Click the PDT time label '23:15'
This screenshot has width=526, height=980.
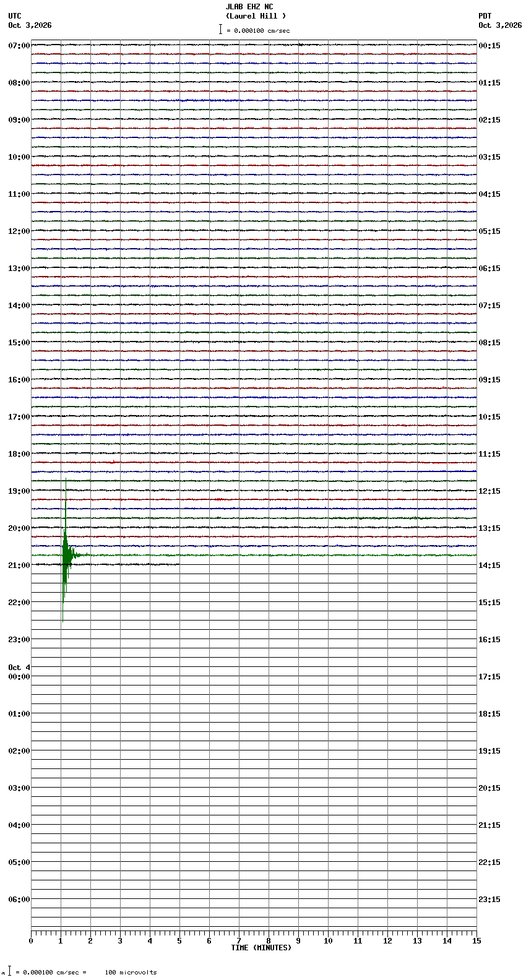click(x=489, y=900)
